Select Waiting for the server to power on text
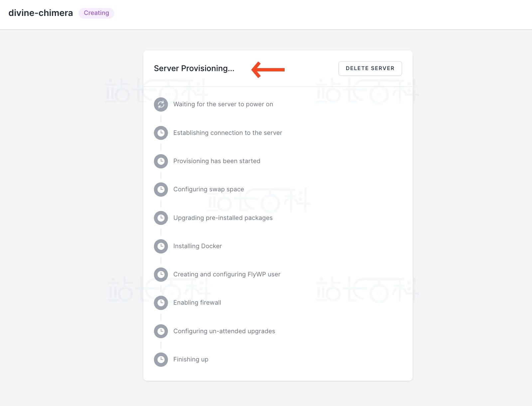 tap(223, 104)
